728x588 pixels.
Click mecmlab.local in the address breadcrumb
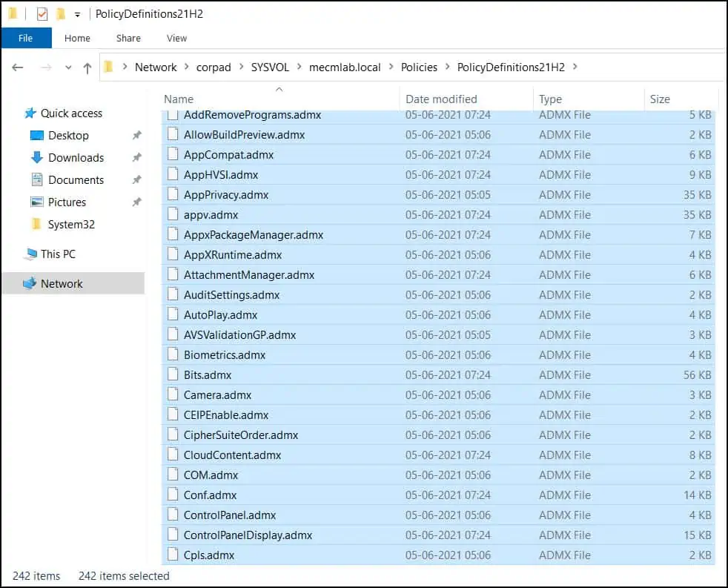coord(345,67)
